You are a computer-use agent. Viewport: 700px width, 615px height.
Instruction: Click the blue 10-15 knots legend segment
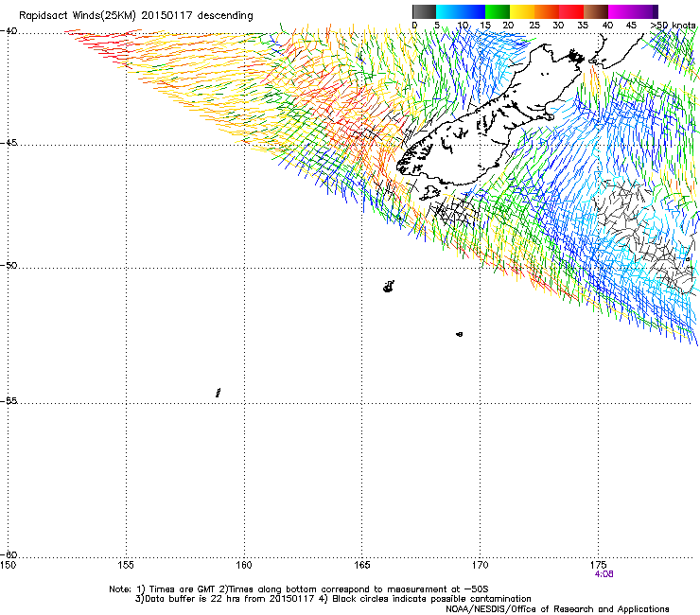(x=473, y=11)
